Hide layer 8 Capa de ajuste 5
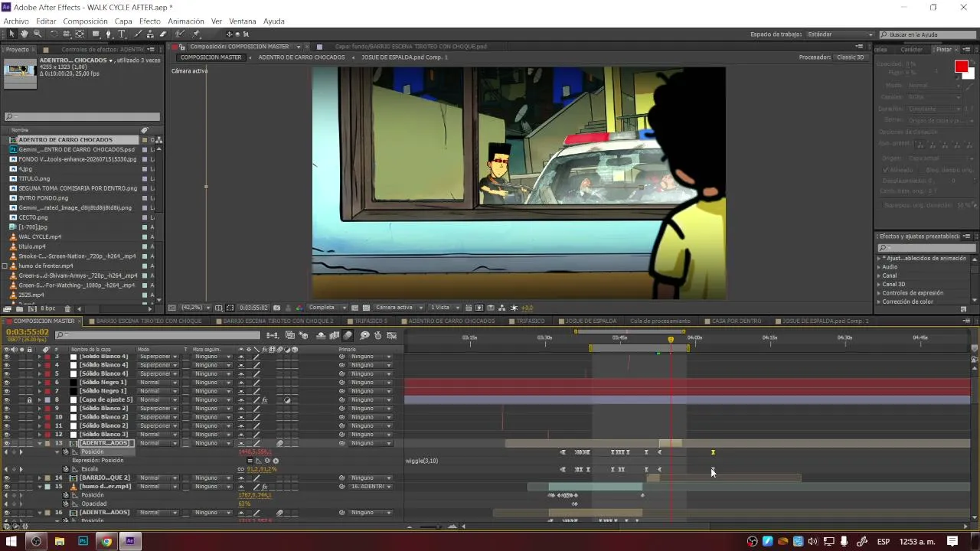The width and height of the screenshot is (980, 551). pos(7,399)
